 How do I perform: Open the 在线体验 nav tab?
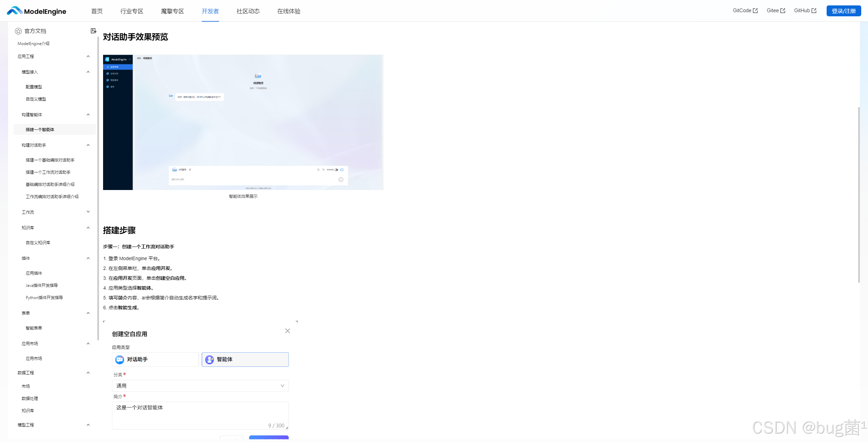pyautogui.click(x=289, y=11)
